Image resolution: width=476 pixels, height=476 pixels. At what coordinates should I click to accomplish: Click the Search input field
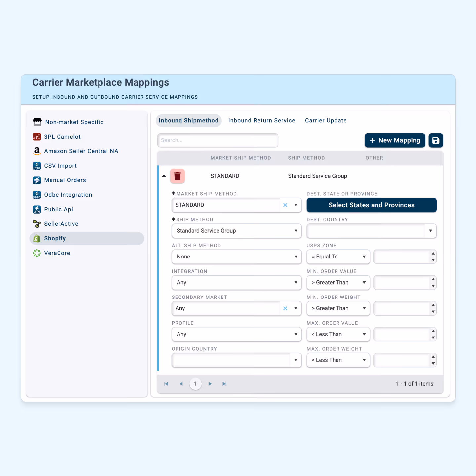218,140
